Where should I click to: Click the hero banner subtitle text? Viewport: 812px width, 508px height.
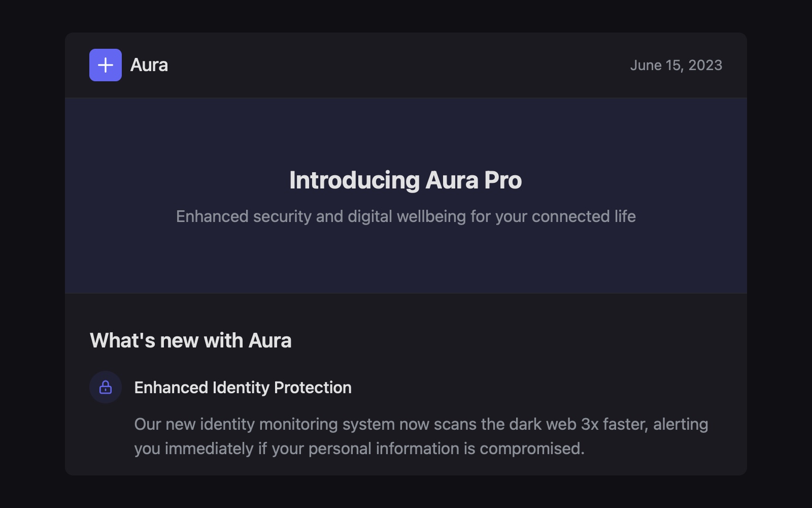pos(405,216)
